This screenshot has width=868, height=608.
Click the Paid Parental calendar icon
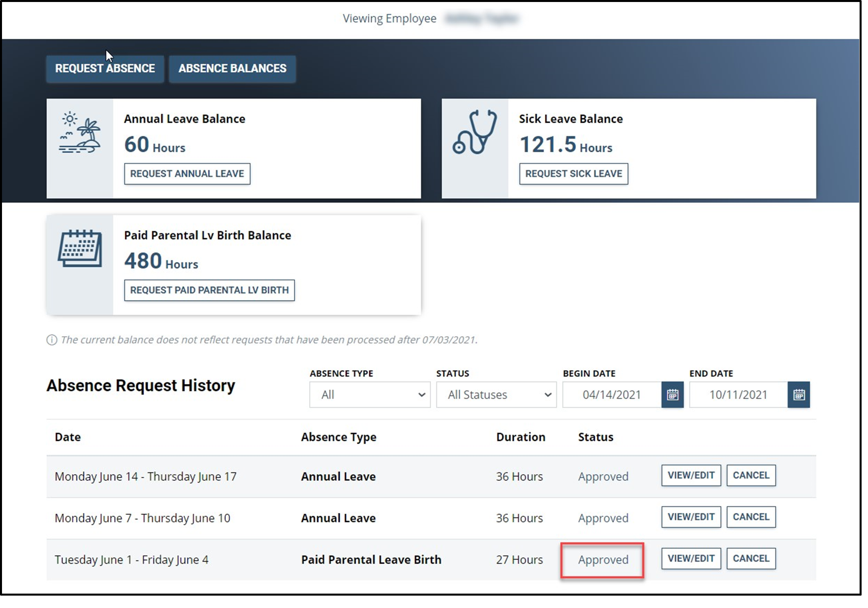(x=80, y=248)
